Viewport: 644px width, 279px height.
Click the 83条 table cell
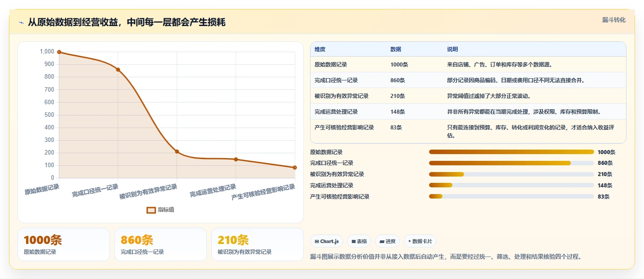coord(396,127)
